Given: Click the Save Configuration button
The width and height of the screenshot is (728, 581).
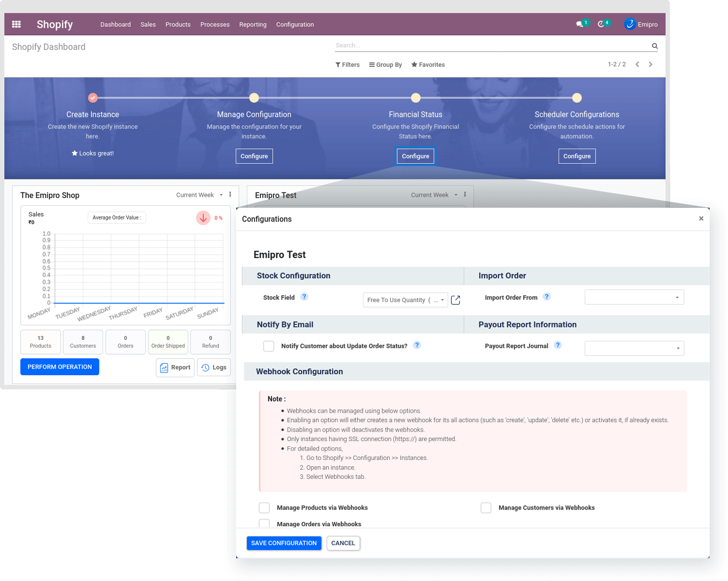Looking at the screenshot, I should tap(284, 543).
